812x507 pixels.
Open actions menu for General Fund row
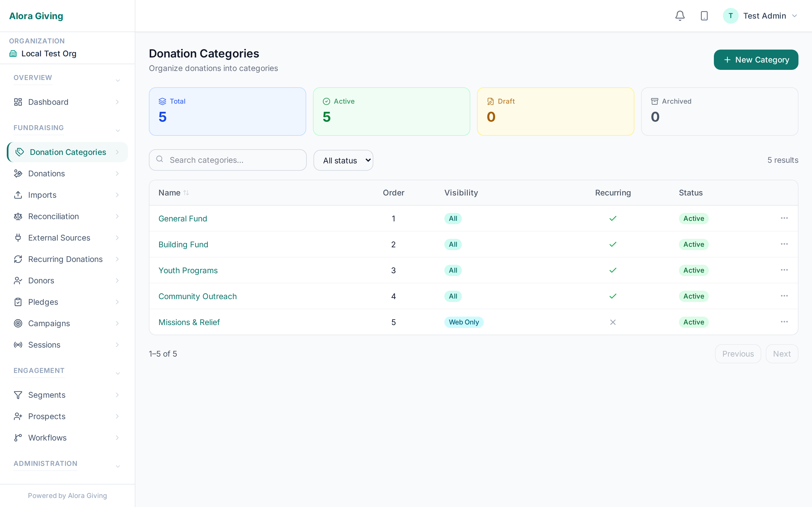784,218
